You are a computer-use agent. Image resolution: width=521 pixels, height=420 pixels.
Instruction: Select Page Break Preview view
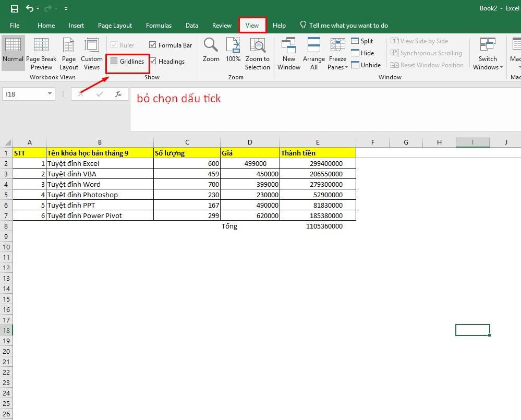(41, 52)
